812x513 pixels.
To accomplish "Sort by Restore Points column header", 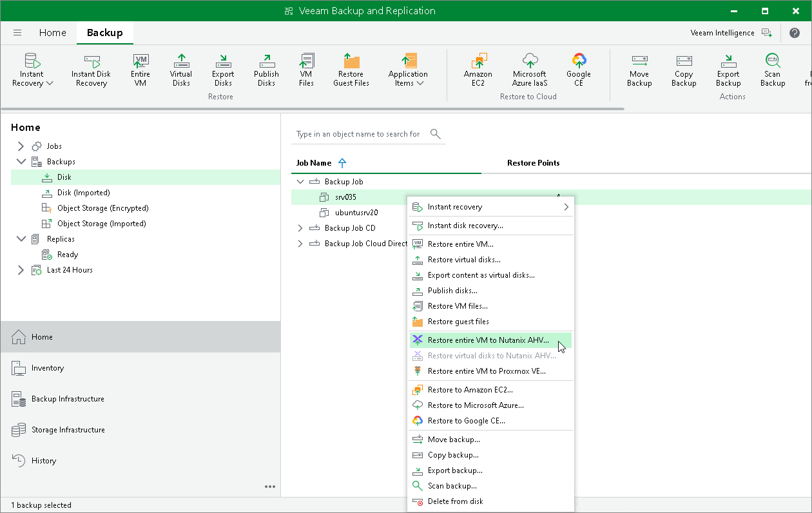I will point(533,163).
